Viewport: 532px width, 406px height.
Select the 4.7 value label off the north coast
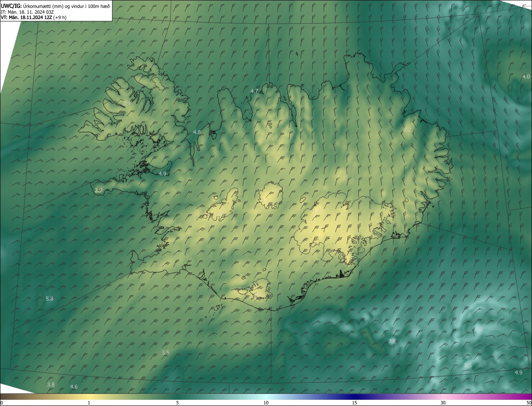click(254, 91)
